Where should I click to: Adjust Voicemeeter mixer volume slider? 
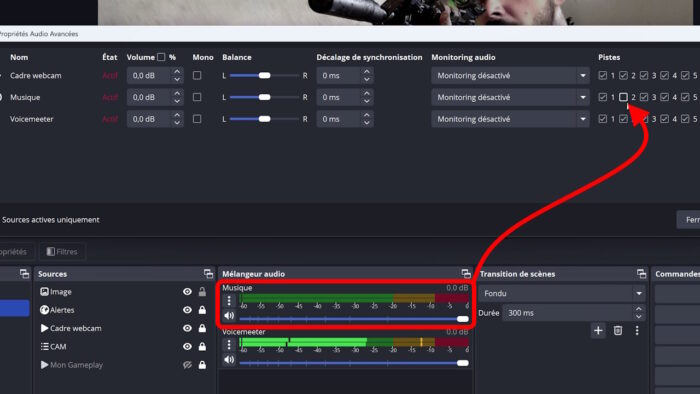point(354,363)
